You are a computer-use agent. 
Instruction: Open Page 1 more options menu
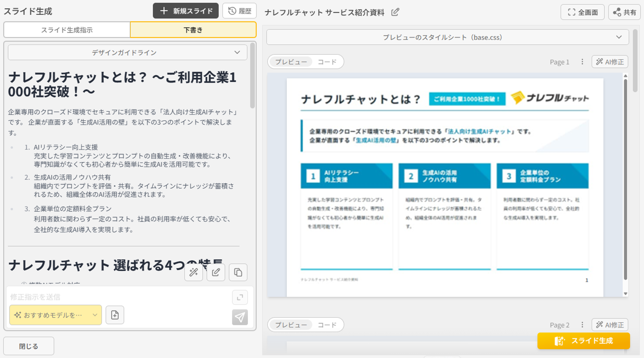(582, 62)
